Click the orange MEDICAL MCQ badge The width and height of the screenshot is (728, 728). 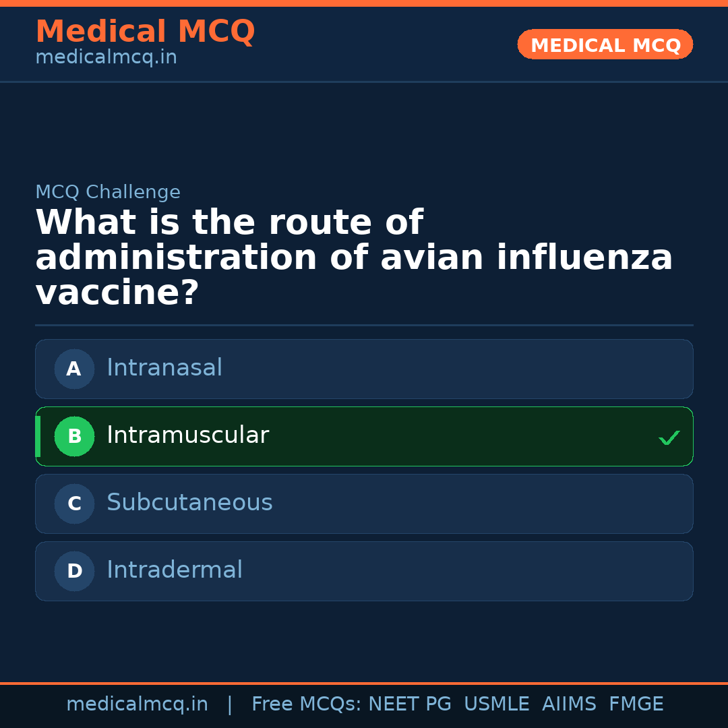click(x=605, y=44)
